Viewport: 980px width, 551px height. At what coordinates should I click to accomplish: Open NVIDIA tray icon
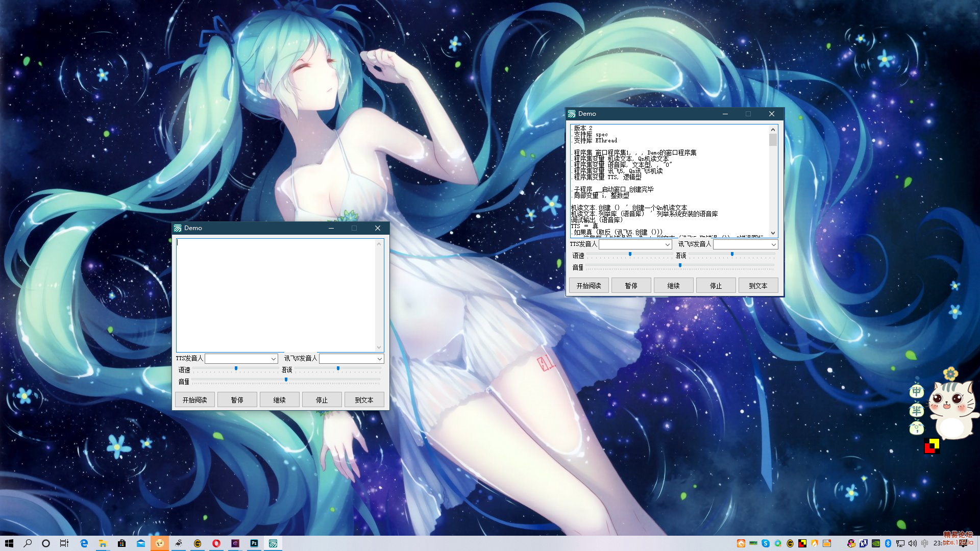(x=876, y=543)
